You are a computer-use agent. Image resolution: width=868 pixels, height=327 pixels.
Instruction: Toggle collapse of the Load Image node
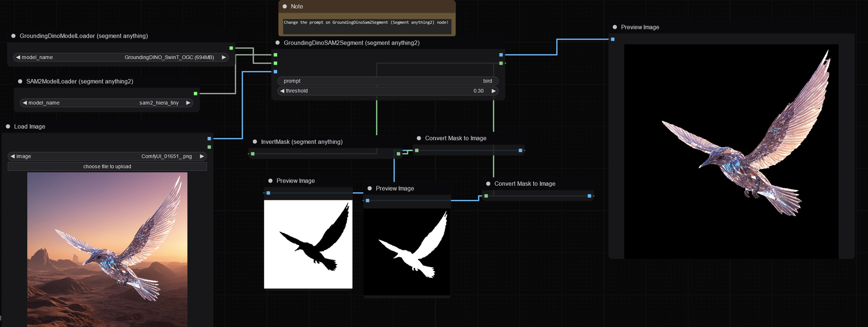click(8, 127)
